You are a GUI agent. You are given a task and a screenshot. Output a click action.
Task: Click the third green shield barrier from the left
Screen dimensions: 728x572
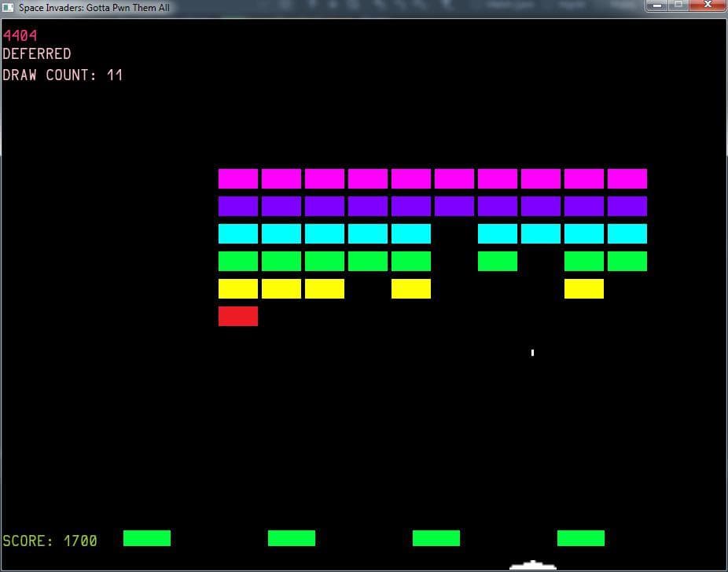click(436, 538)
